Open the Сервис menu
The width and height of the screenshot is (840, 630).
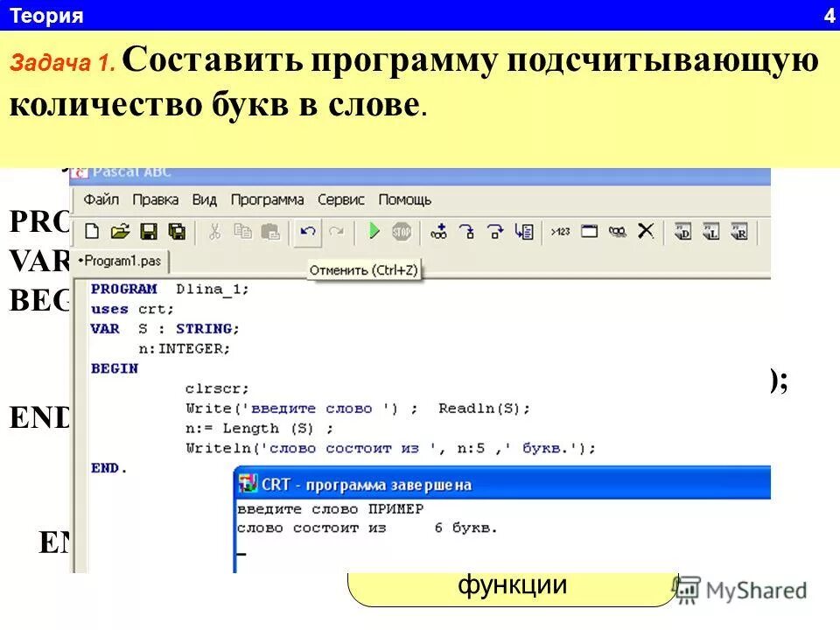(343, 199)
